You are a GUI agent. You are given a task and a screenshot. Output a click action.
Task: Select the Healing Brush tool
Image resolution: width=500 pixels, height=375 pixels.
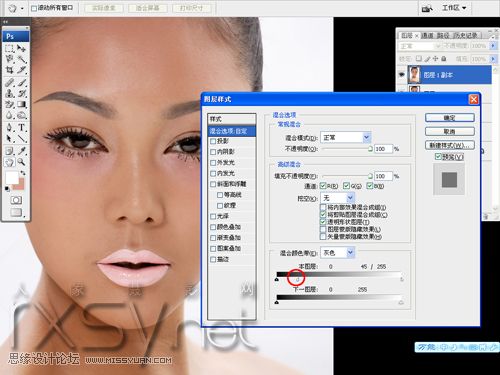(x=9, y=82)
